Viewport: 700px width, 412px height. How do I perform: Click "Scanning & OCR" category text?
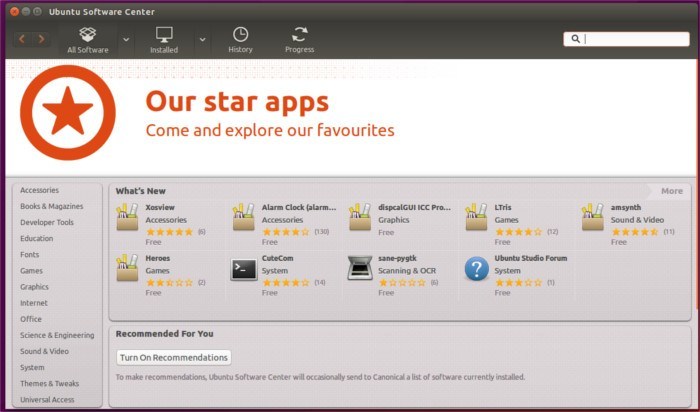pos(407,271)
